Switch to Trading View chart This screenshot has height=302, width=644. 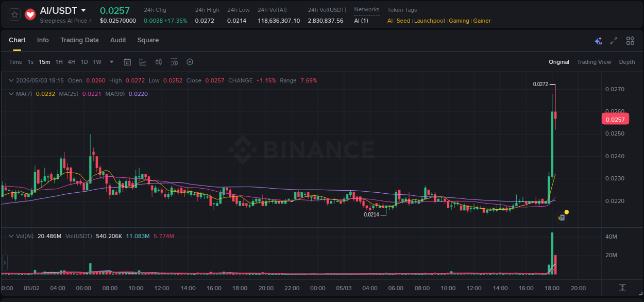594,62
